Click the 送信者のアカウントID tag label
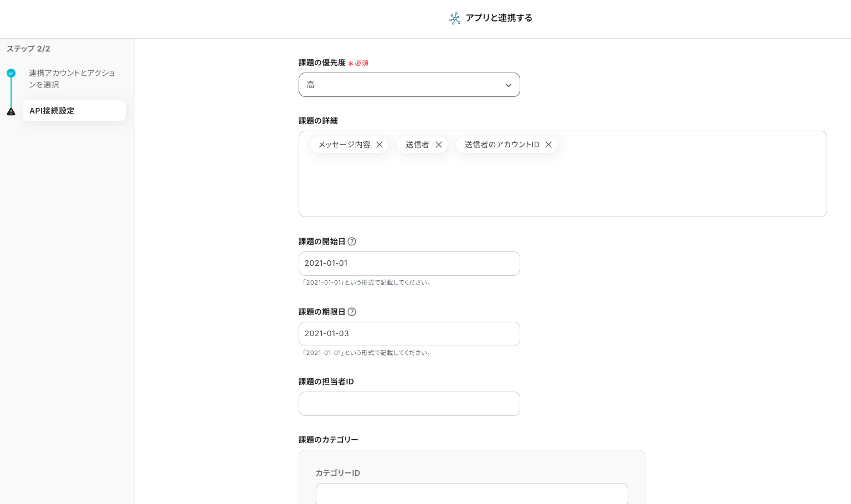This screenshot has width=851, height=504. (x=501, y=145)
